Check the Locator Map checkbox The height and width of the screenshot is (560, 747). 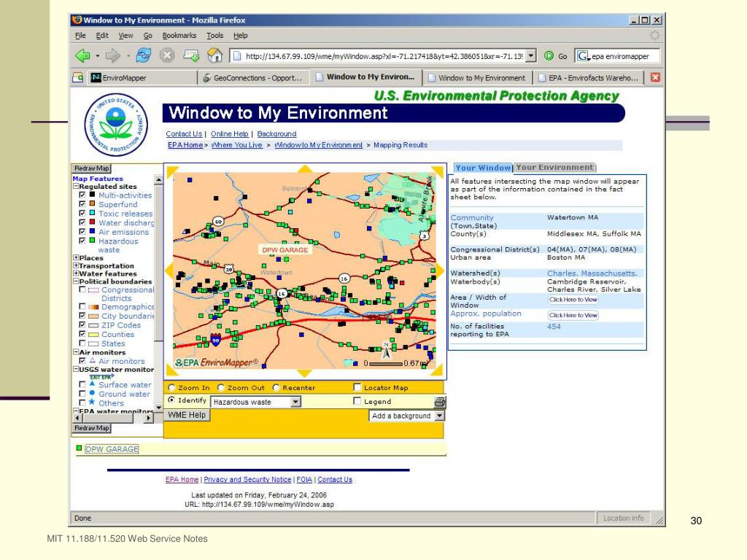coord(357,386)
